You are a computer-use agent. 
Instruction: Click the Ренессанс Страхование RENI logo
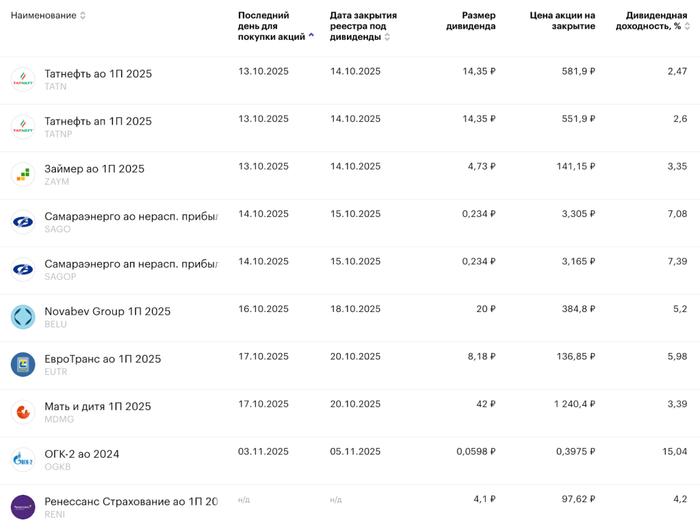coord(22,507)
